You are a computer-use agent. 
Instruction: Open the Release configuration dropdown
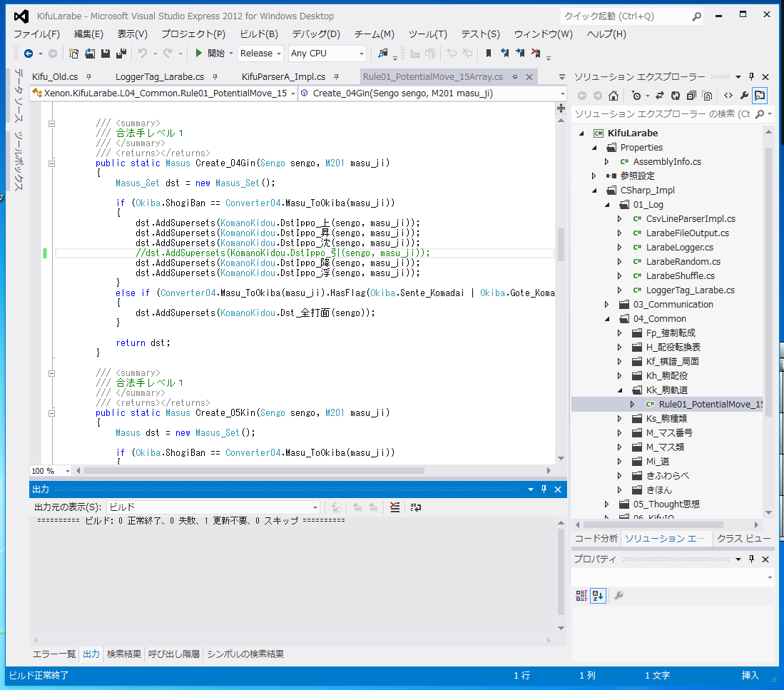[260, 54]
